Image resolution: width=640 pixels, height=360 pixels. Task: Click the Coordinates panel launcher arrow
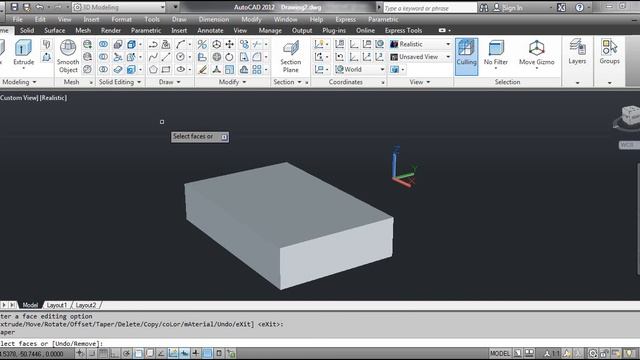coord(383,82)
